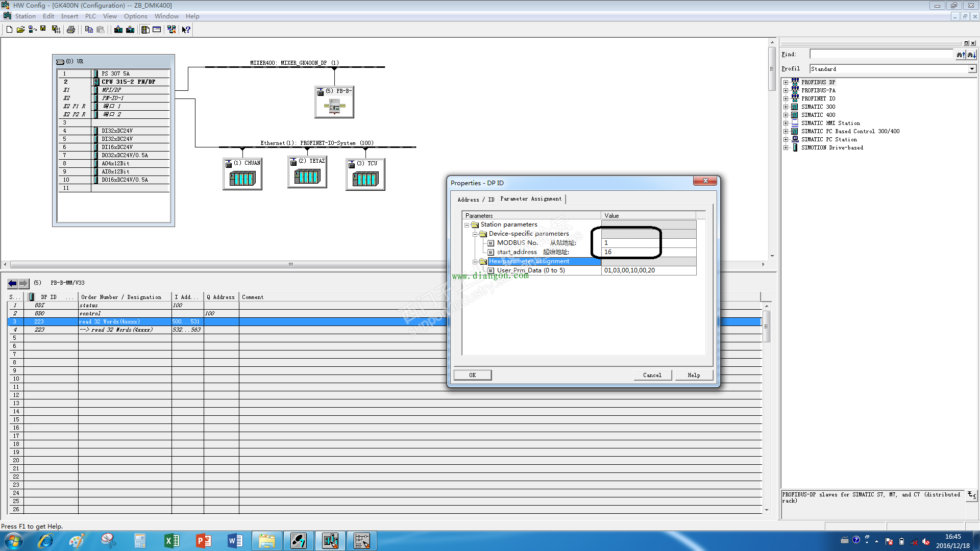Open Excel from the taskbar

click(x=171, y=541)
